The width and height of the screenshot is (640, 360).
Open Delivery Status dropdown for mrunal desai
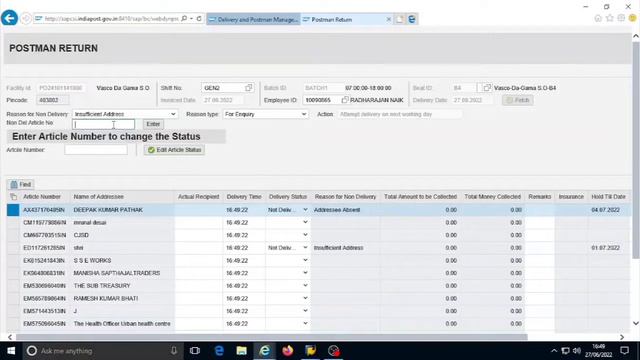tap(305, 222)
